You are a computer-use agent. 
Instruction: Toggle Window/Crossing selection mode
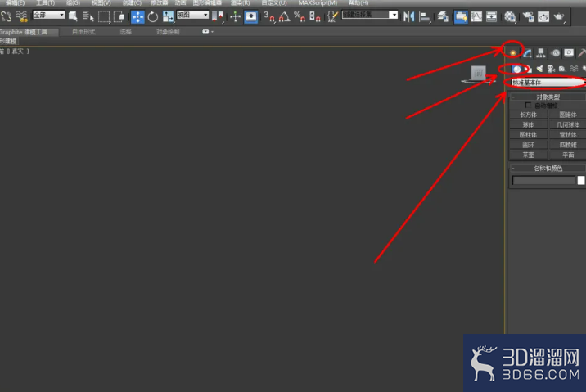(x=119, y=16)
